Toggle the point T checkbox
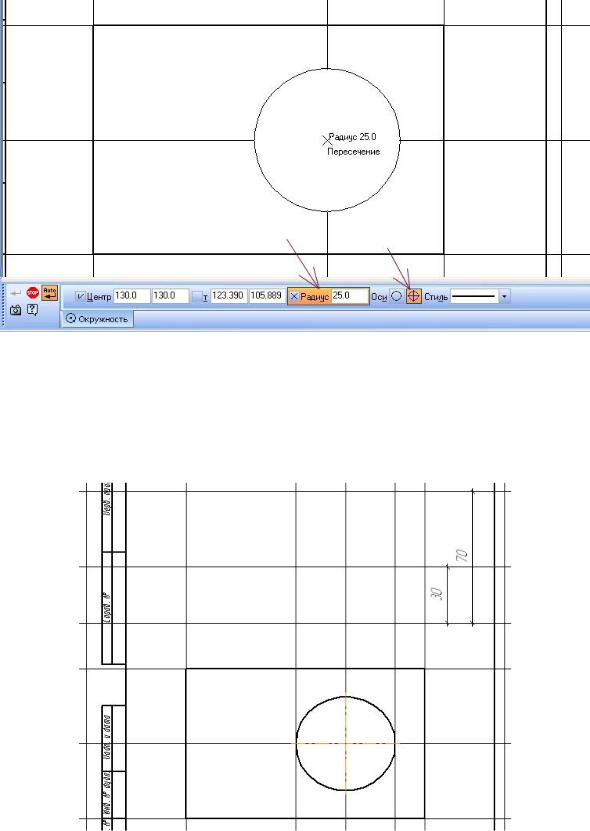 (x=197, y=297)
